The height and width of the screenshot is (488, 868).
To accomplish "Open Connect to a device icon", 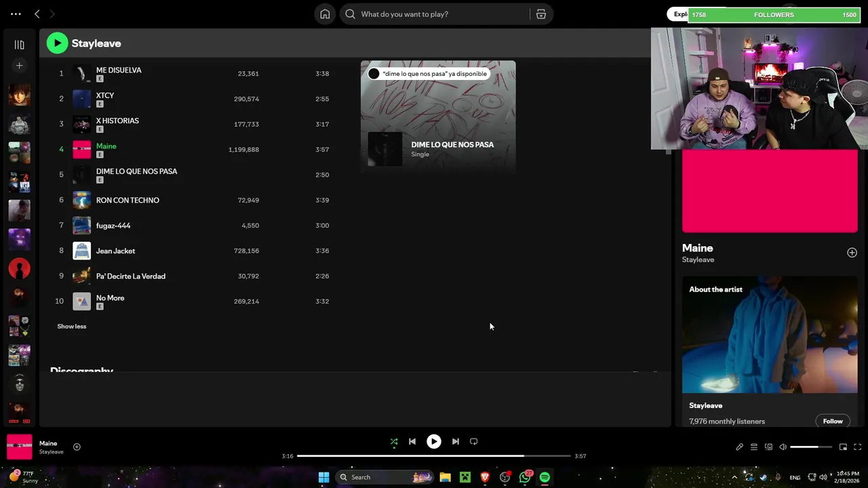I will pyautogui.click(x=768, y=447).
